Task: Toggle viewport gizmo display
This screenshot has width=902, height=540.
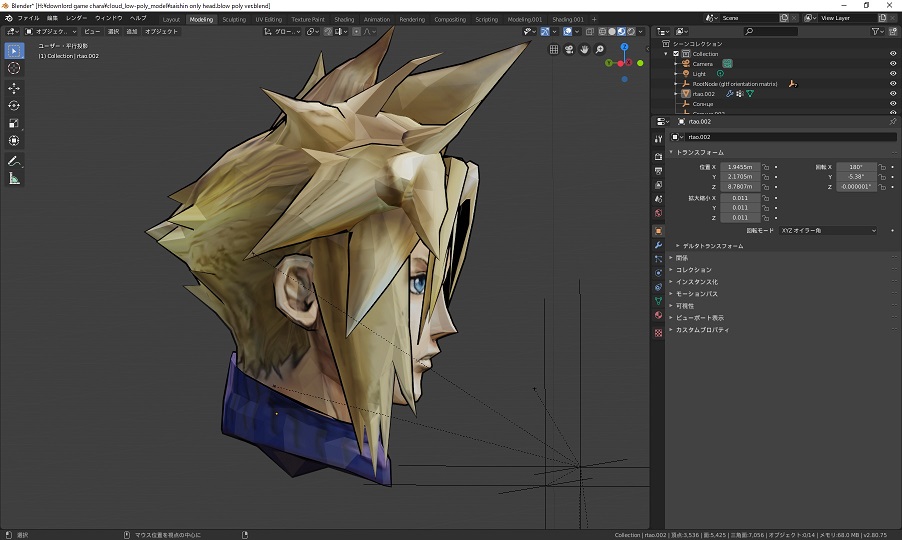Action: tap(544, 32)
